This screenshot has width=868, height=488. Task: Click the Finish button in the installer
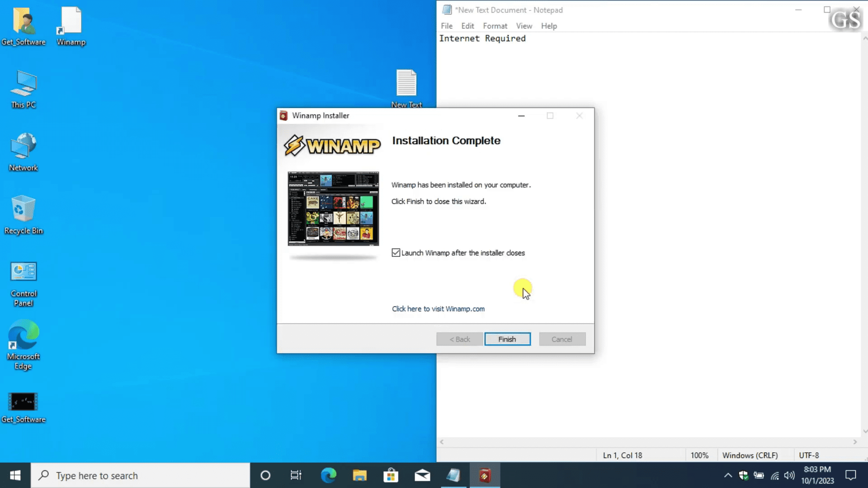point(507,339)
